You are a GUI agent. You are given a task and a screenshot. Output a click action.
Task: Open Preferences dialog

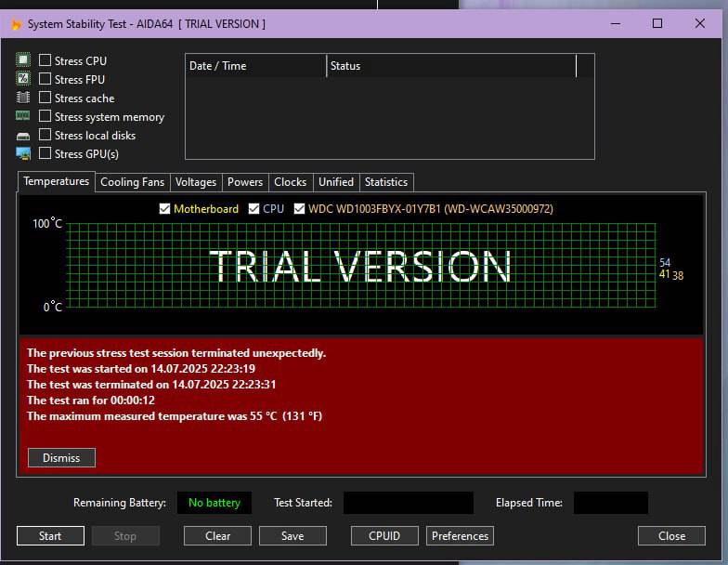(460, 536)
